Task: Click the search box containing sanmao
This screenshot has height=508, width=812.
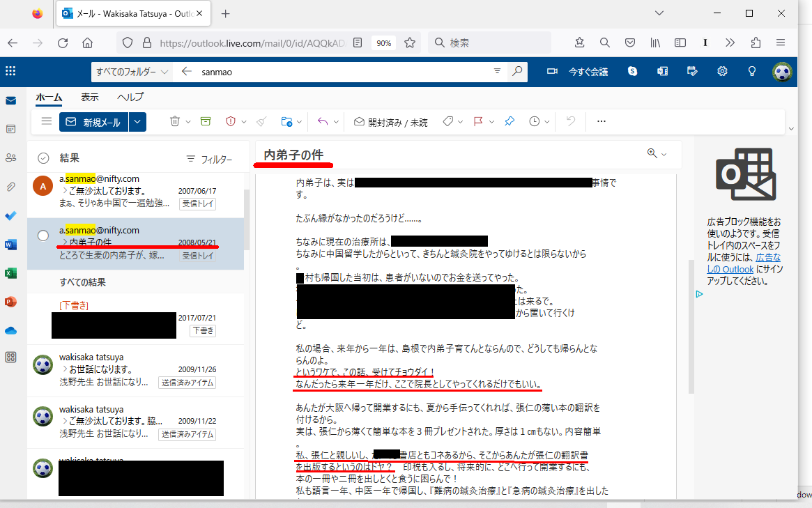Action: click(342, 72)
